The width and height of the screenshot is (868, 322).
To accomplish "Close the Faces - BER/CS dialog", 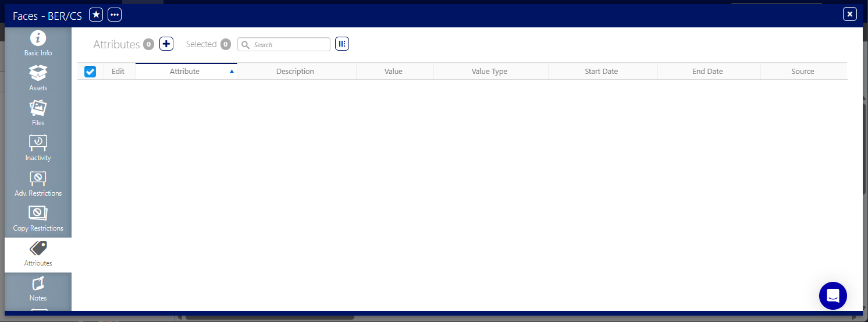I will click(x=850, y=14).
